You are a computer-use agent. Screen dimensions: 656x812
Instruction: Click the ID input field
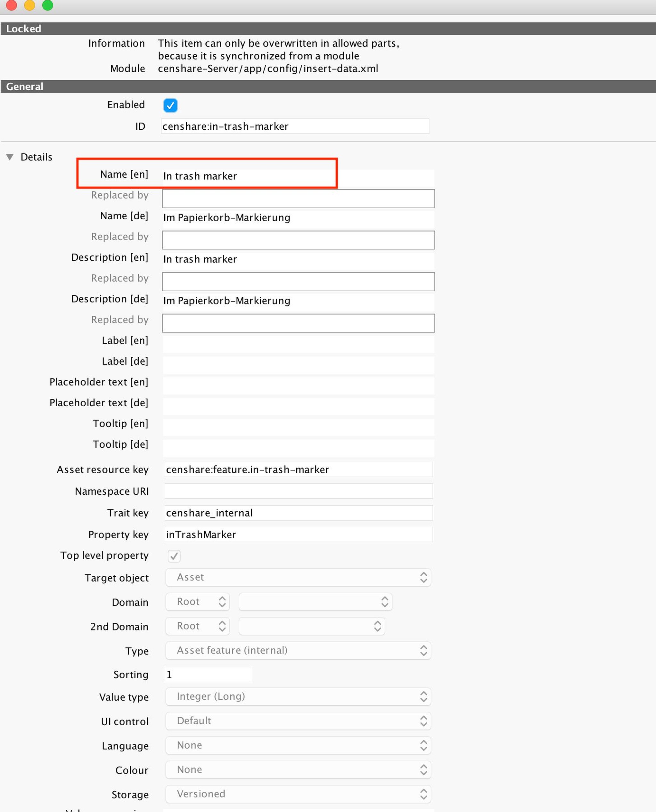point(295,126)
